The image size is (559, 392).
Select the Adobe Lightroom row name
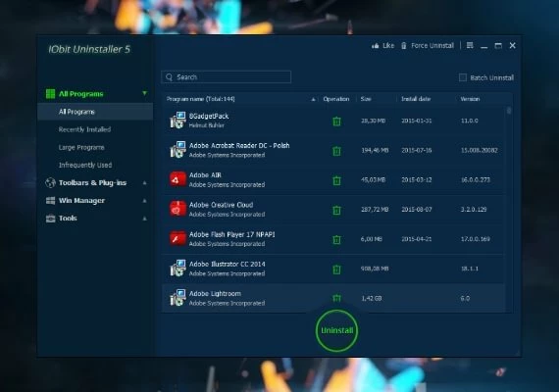pos(215,294)
